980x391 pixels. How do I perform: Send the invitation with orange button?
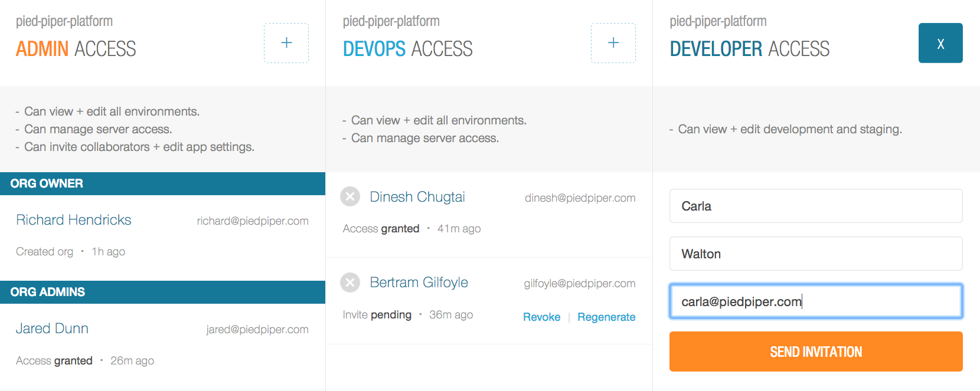(816, 351)
